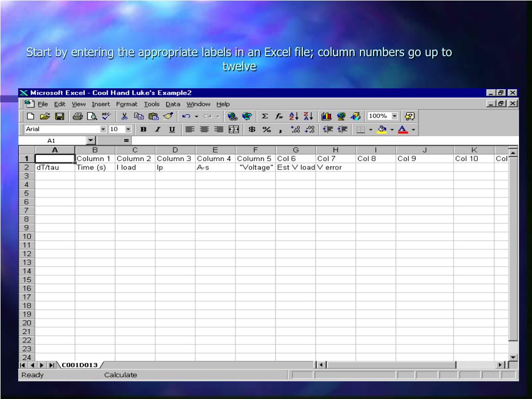
Task: Open the Office Assistant help icon
Action: [409, 116]
